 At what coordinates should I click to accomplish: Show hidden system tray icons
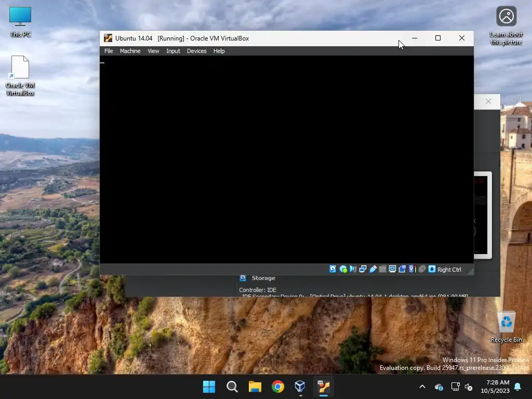click(422, 387)
